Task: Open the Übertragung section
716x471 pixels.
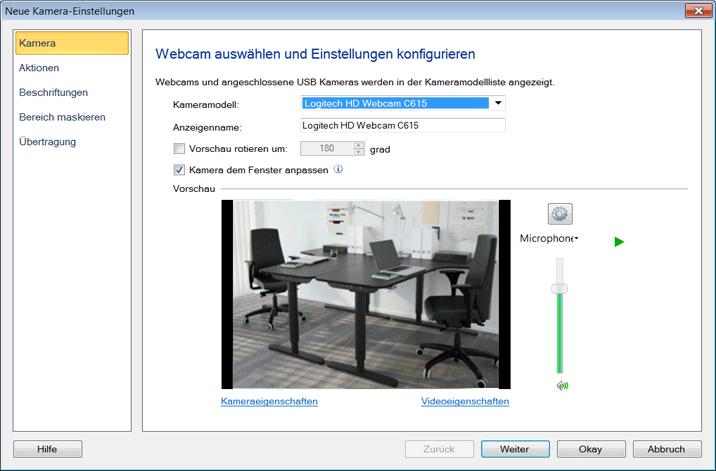Action: coord(47,142)
